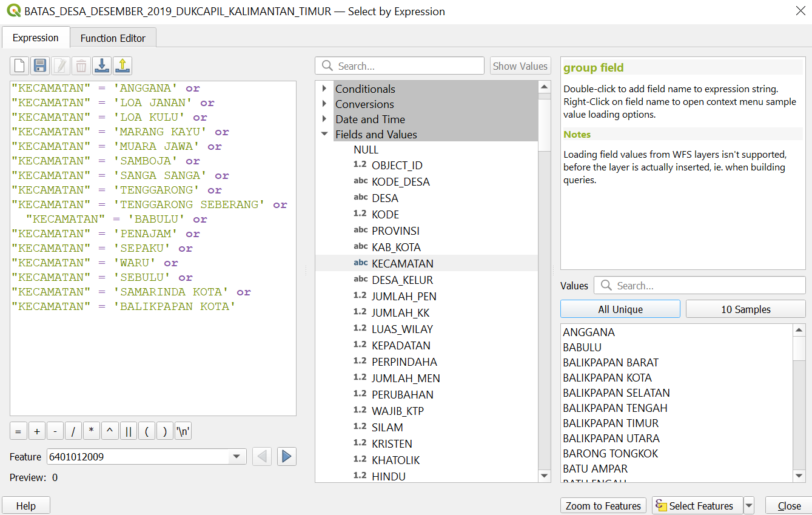Click the clear editor (new file) icon
The image size is (812, 515).
click(20, 66)
